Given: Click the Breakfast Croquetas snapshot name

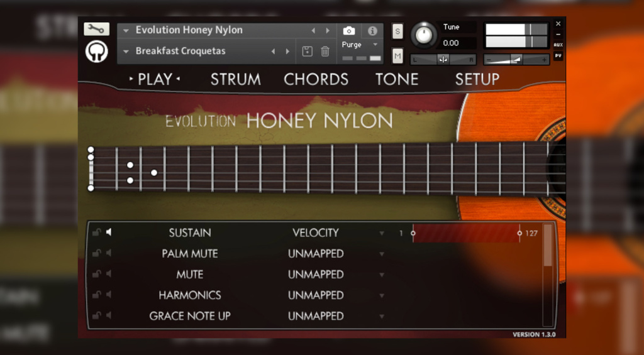Looking at the screenshot, I should click(180, 51).
